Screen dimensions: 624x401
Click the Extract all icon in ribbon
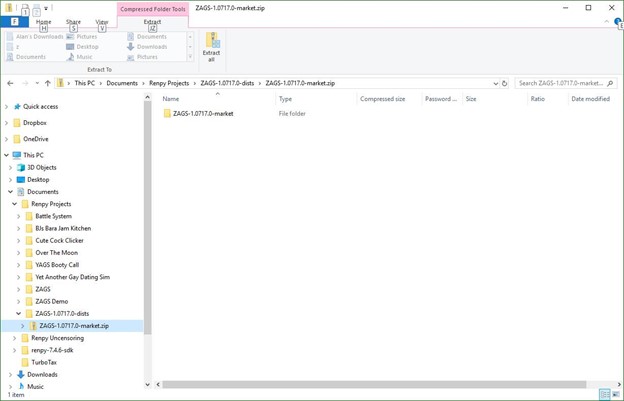tap(211, 47)
